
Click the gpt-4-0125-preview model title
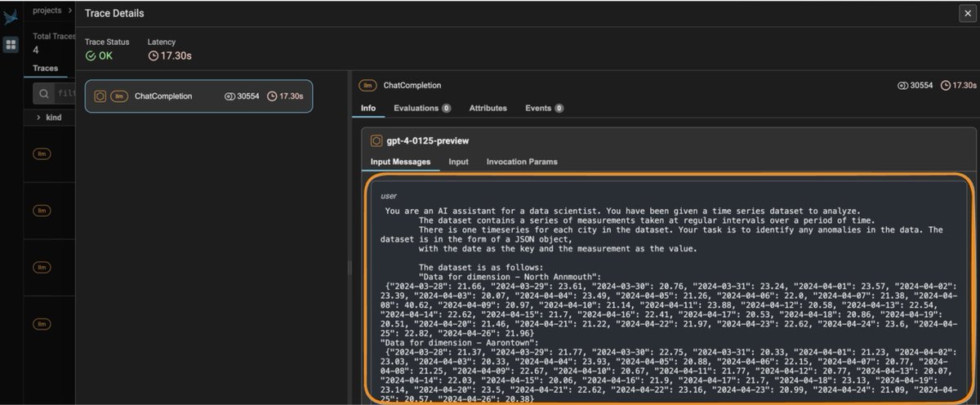point(428,140)
